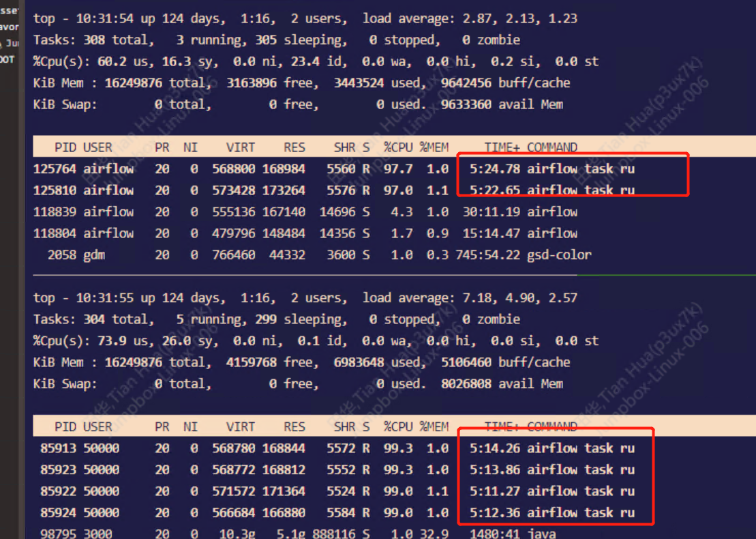Click process time 30:11.19

(492, 212)
